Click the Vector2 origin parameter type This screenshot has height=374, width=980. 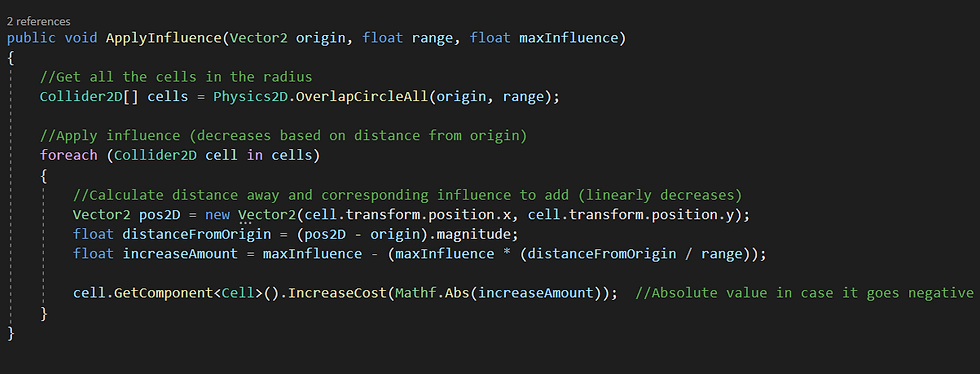coord(259,38)
